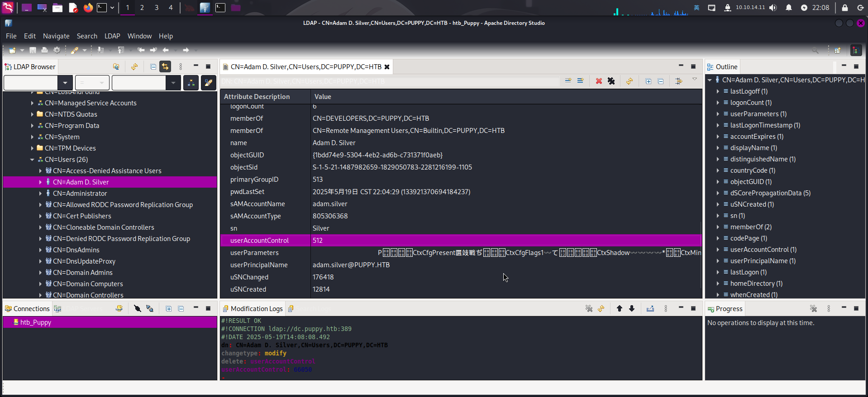Select the htb_Puppy connection
This screenshot has height=397, width=868.
(x=35, y=322)
